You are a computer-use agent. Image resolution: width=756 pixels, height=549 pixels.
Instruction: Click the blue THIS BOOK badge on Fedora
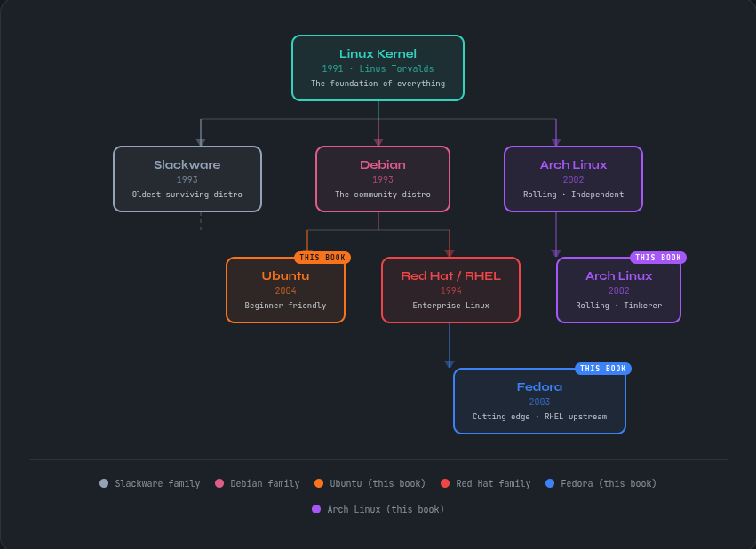click(x=603, y=369)
